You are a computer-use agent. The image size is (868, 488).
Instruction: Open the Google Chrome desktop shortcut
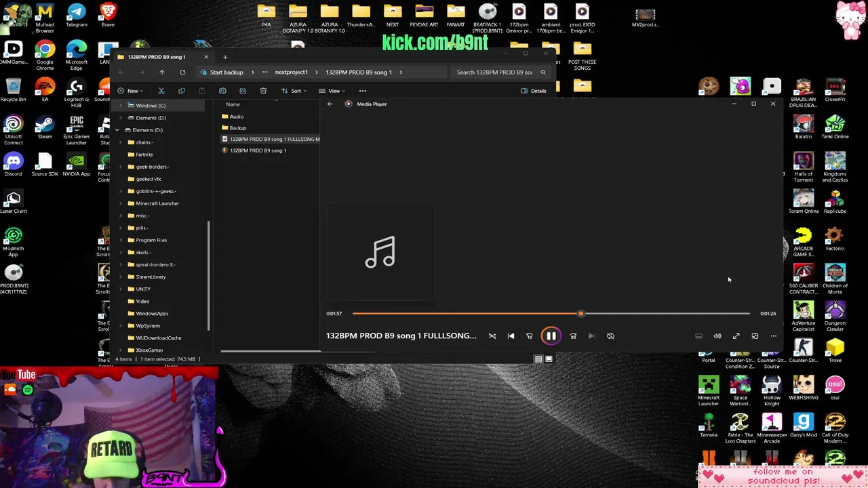(45, 56)
